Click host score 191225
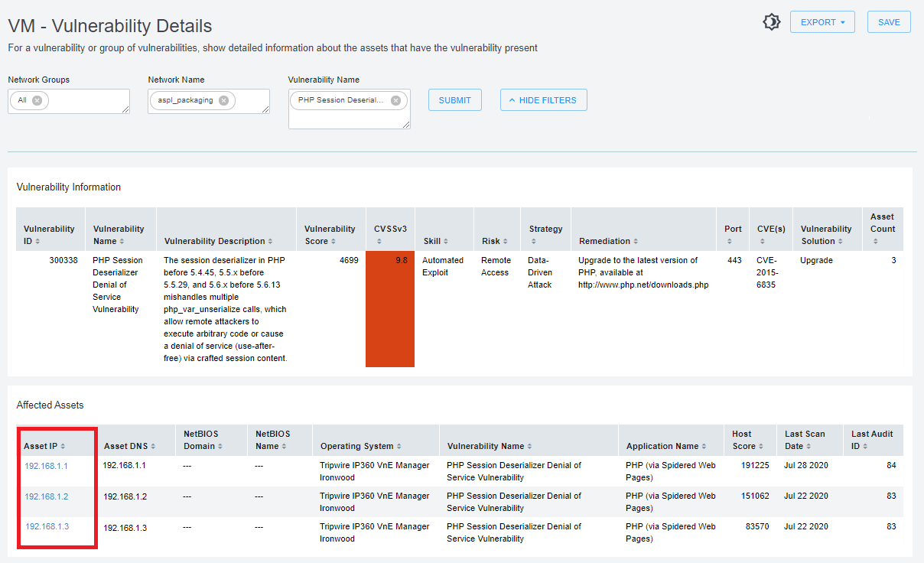This screenshot has width=924, height=563. point(755,465)
